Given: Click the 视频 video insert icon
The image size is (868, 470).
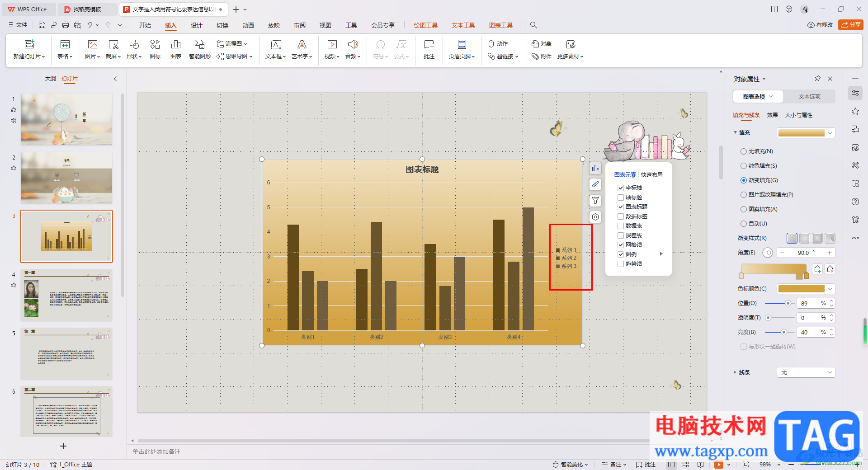Looking at the screenshot, I should (332, 49).
